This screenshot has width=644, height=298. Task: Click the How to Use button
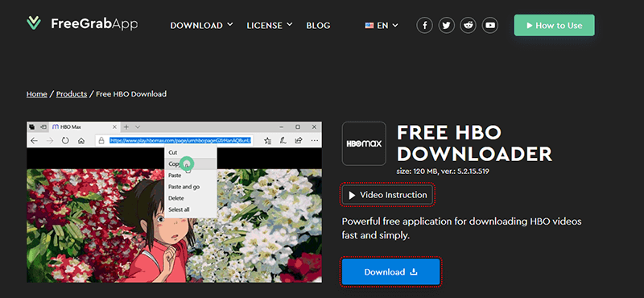[x=554, y=26]
